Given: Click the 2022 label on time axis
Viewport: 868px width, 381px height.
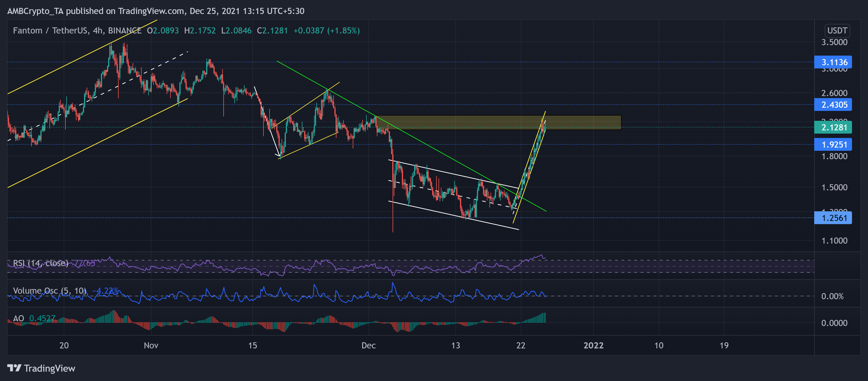Looking at the screenshot, I should coord(593,345).
